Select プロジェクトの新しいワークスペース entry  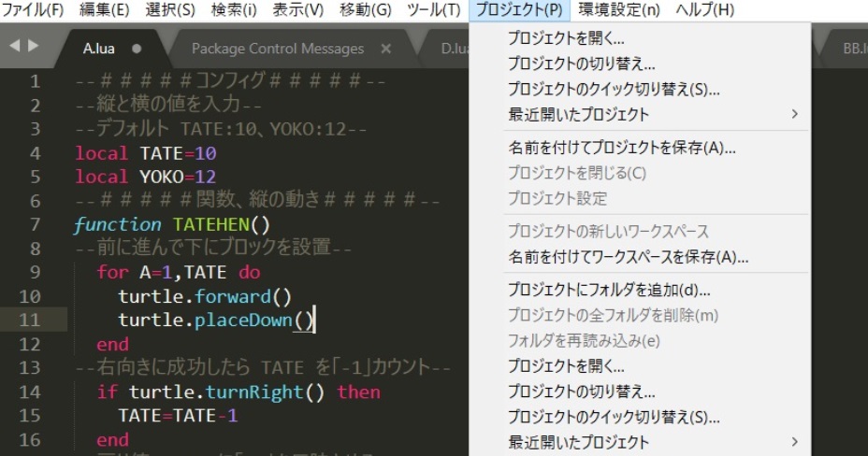click(x=608, y=231)
